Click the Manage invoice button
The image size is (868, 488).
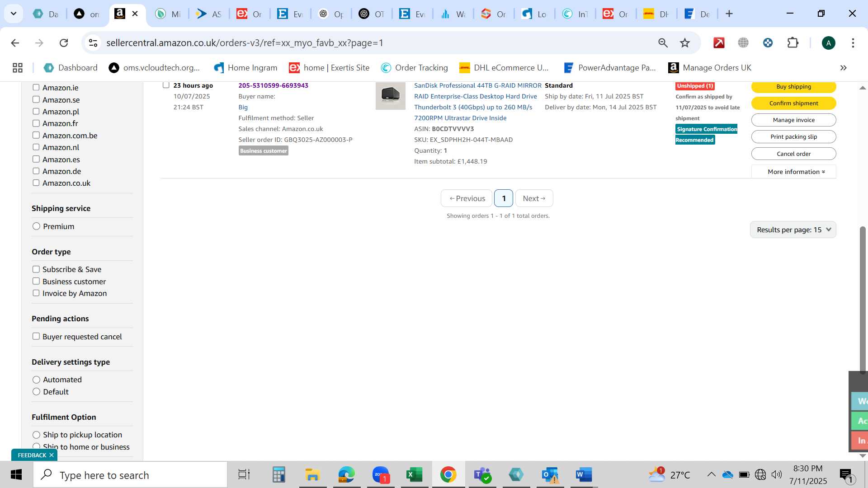click(794, 120)
